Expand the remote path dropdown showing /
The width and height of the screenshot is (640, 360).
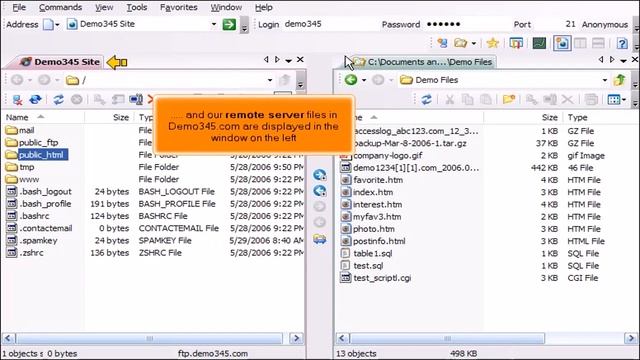(270, 80)
